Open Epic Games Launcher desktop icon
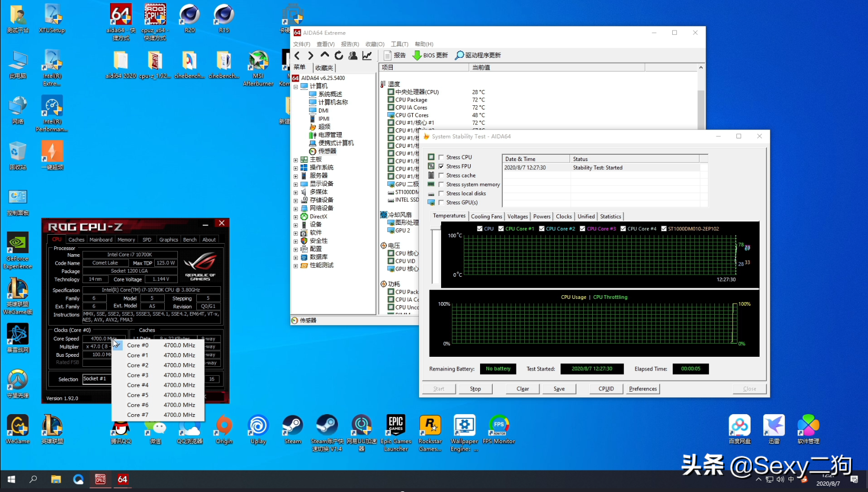868x492 pixels. point(396,433)
